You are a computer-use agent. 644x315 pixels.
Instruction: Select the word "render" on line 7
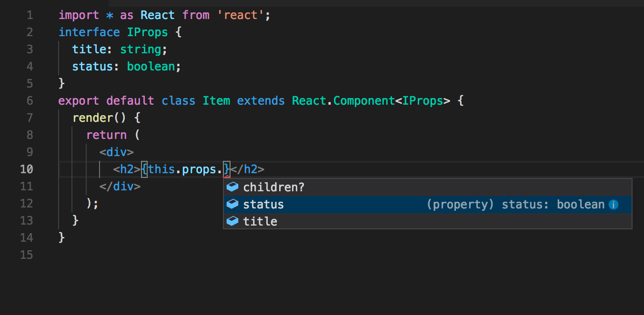pos(93,118)
